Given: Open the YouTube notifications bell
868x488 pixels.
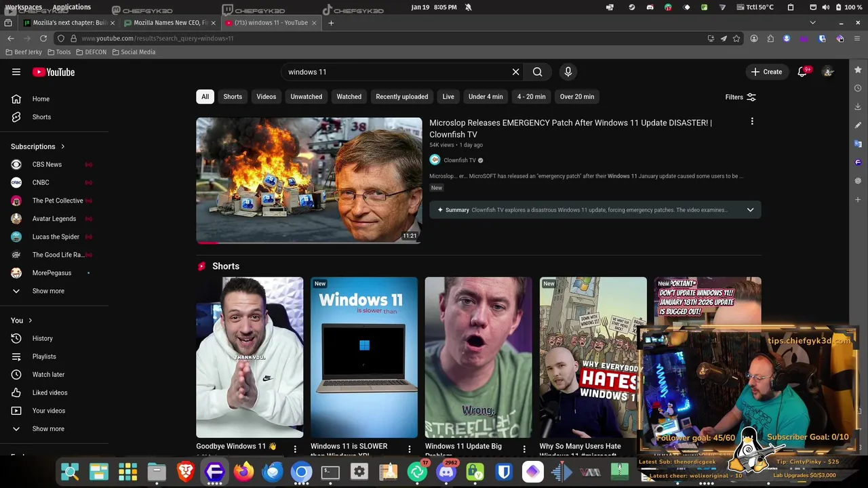Looking at the screenshot, I should (802, 72).
